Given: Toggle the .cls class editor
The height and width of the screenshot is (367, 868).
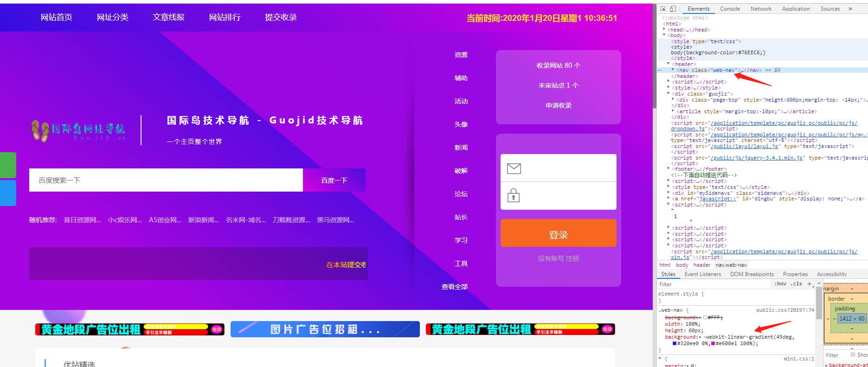Looking at the screenshot, I should [796, 284].
